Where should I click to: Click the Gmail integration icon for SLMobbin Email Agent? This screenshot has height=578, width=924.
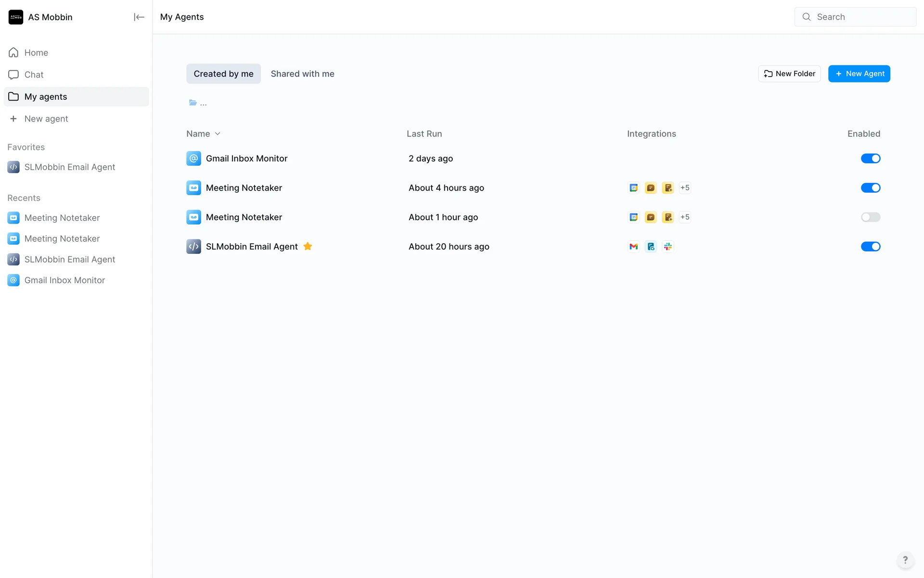(x=633, y=247)
